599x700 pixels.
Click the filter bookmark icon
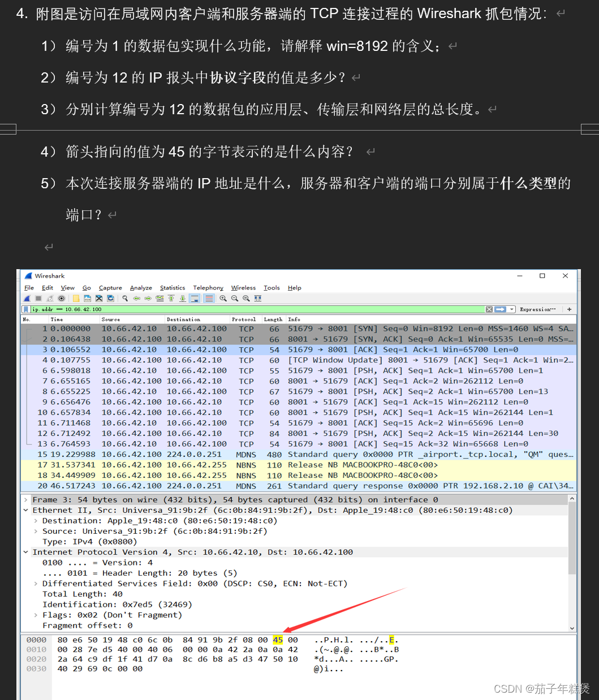(x=25, y=309)
